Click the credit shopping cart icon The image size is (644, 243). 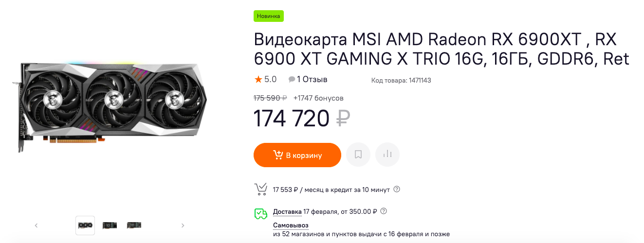(x=261, y=189)
